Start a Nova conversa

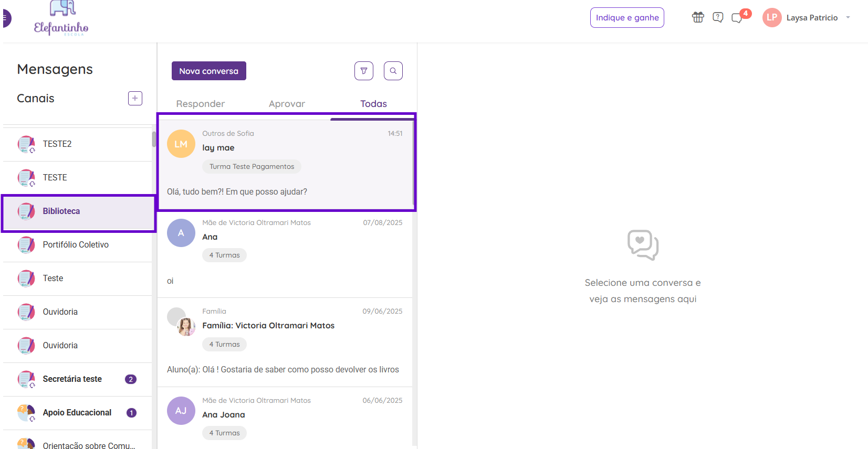(208, 71)
